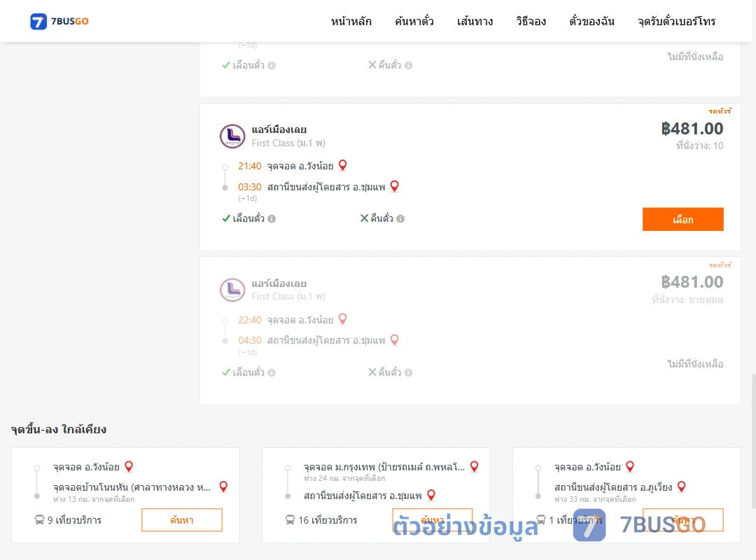Click map pin next to 22:40 จุดจอด อ.วังน้อย

tap(343, 319)
